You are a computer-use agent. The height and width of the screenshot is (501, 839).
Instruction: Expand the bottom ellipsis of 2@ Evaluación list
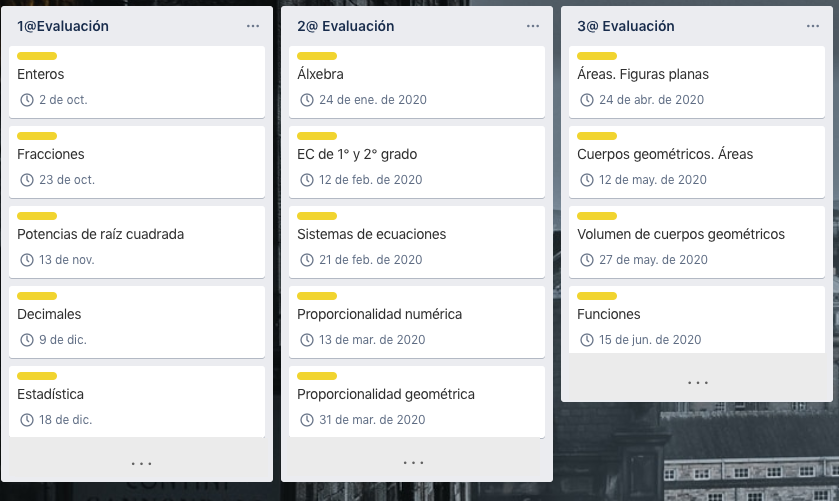click(413, 463)
